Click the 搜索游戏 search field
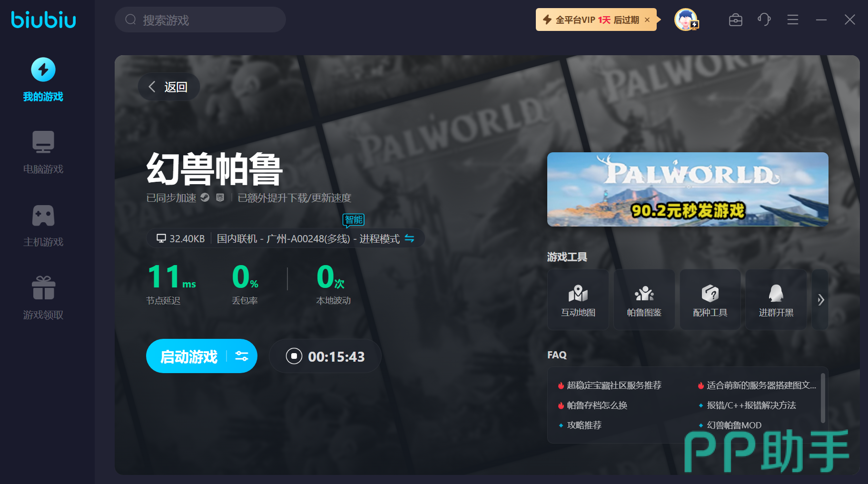 coord(200,20)
